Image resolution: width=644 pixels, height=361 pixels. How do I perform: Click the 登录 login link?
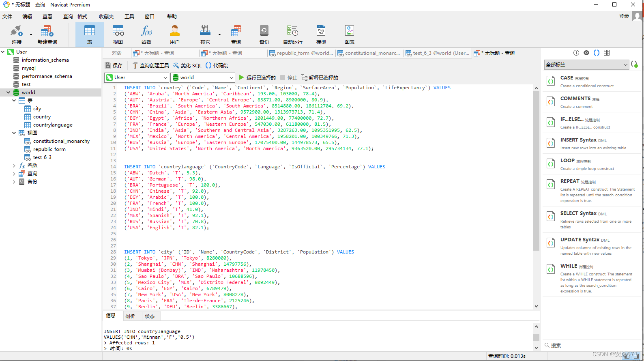(624, 16)
